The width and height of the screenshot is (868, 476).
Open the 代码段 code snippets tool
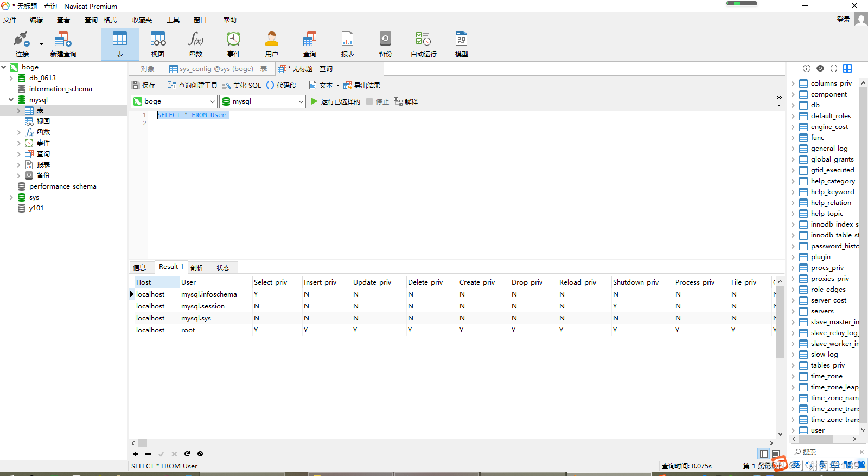[282, 86]
